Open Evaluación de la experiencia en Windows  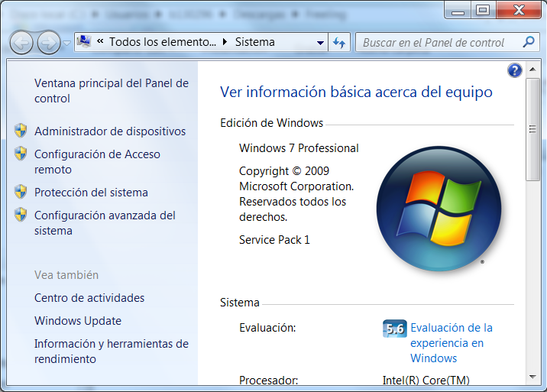(451, 342)
